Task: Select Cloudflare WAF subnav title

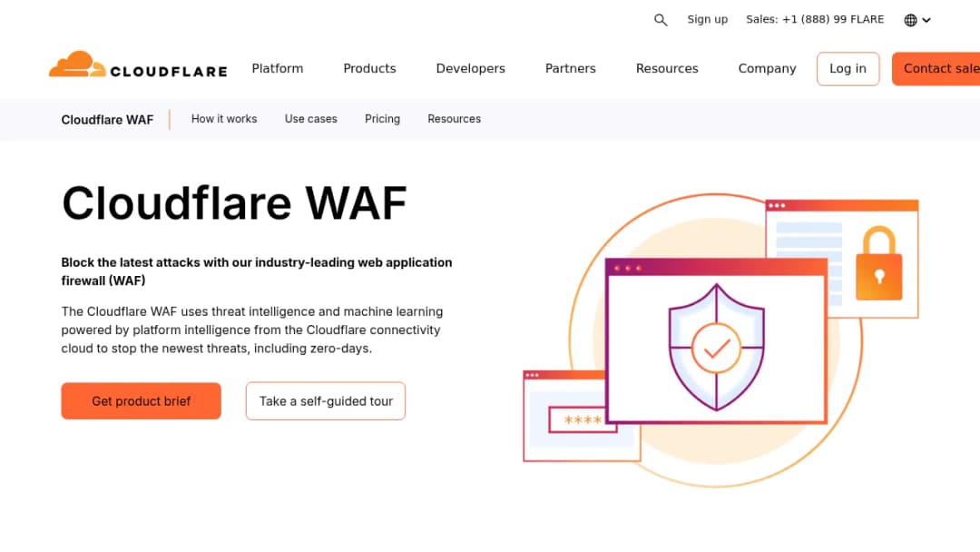Action: pos(107,120)
